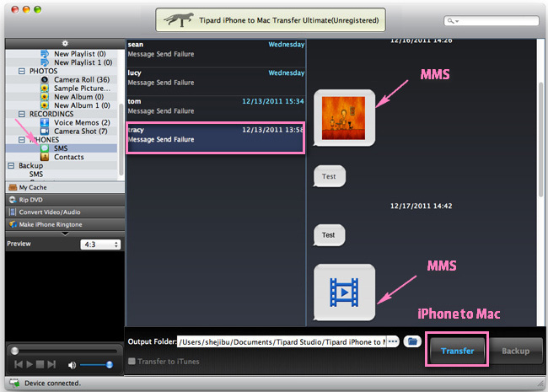Skip to the previous preview track
Screen dimensions: 548x392
pyautogui.click(x=19, y=365)
